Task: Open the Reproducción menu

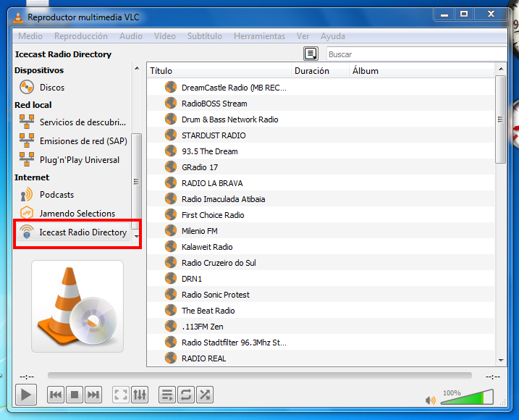Action: (81, 36)
